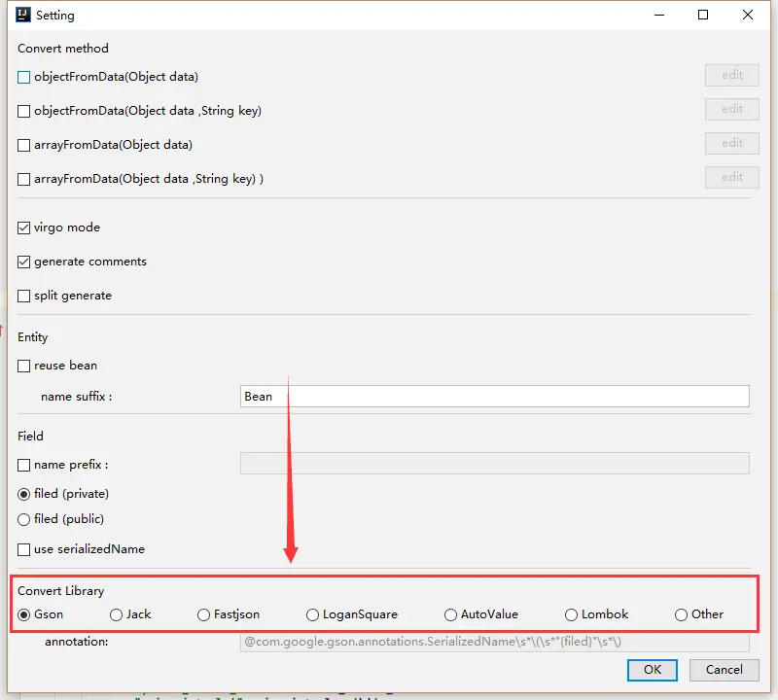Click edit for objectFromData(Object data ,String key)
This screenshot has height=700, width=778.
click(x=732, y=109)
